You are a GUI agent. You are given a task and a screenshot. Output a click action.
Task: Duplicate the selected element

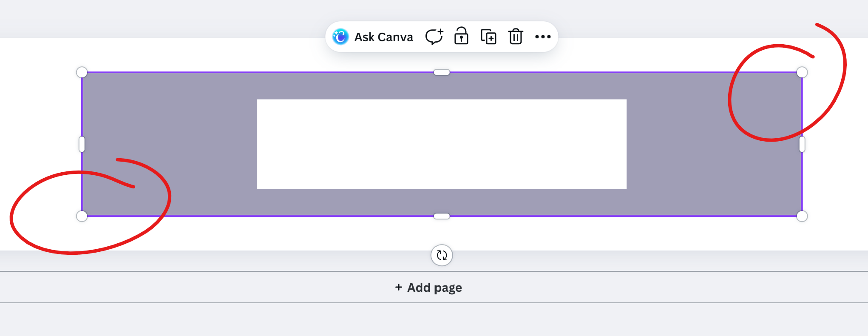pyautogui.click(x=488, y=37)
